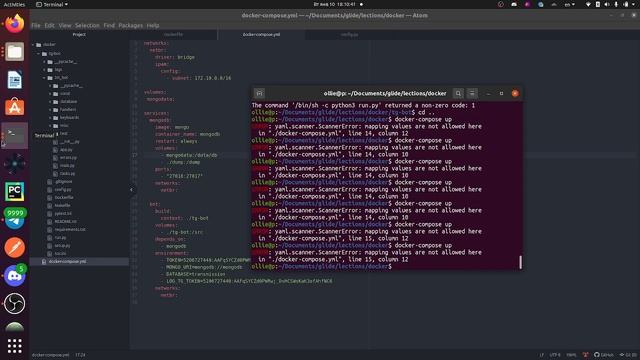Screen dimensions: 640x360
Task: Expand the logs folder
Action: pyautogui.click(x=45, y=70)
